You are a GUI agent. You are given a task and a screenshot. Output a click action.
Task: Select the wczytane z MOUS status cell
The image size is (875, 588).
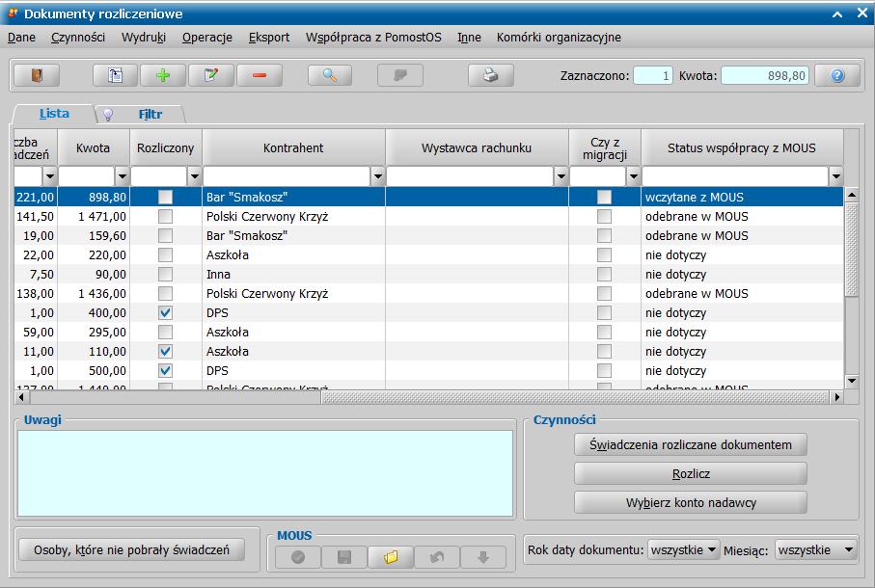point(742,197)
